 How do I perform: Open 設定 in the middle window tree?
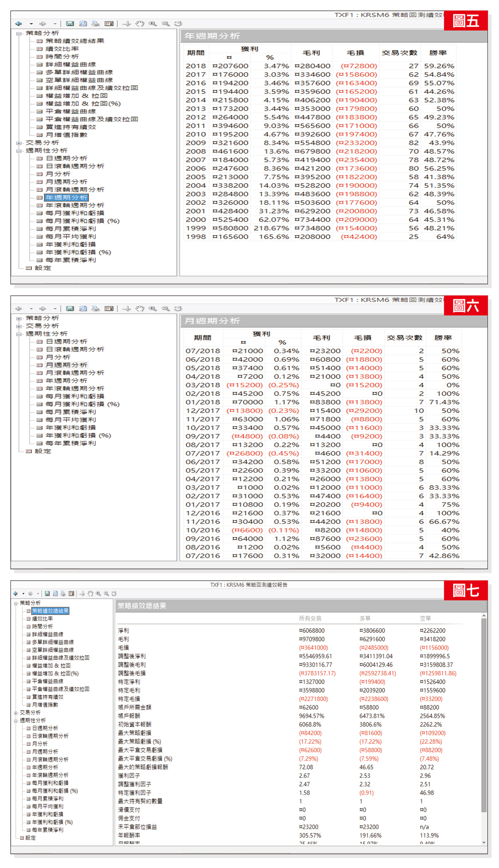click(42, 451)
